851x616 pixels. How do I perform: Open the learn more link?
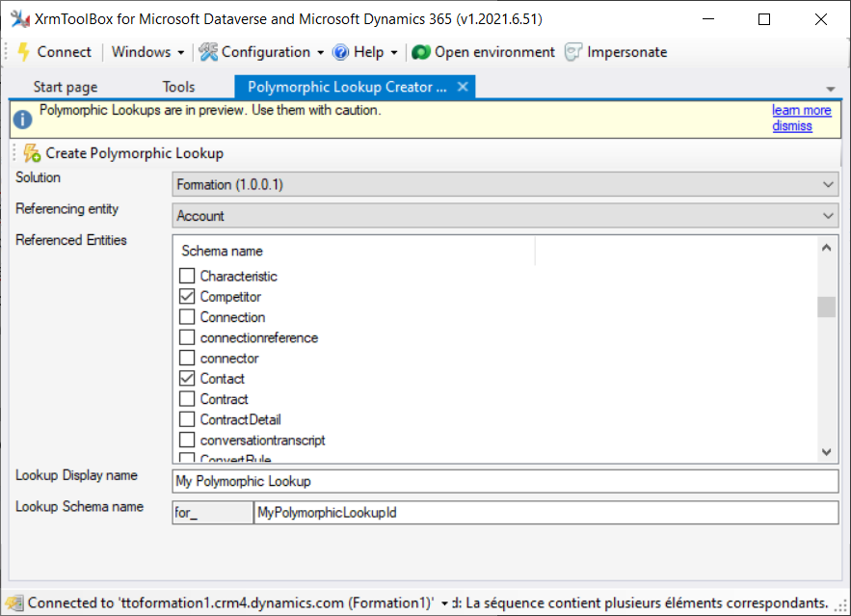(801, 110)
